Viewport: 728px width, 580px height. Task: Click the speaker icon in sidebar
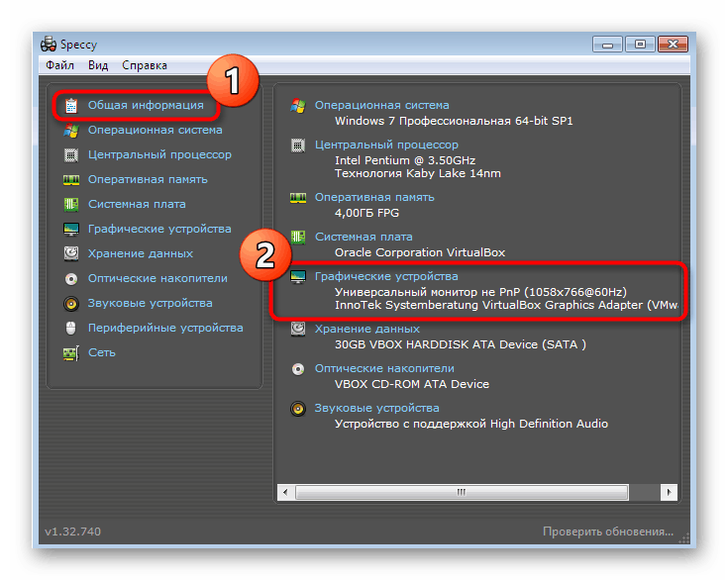[71, 304]
